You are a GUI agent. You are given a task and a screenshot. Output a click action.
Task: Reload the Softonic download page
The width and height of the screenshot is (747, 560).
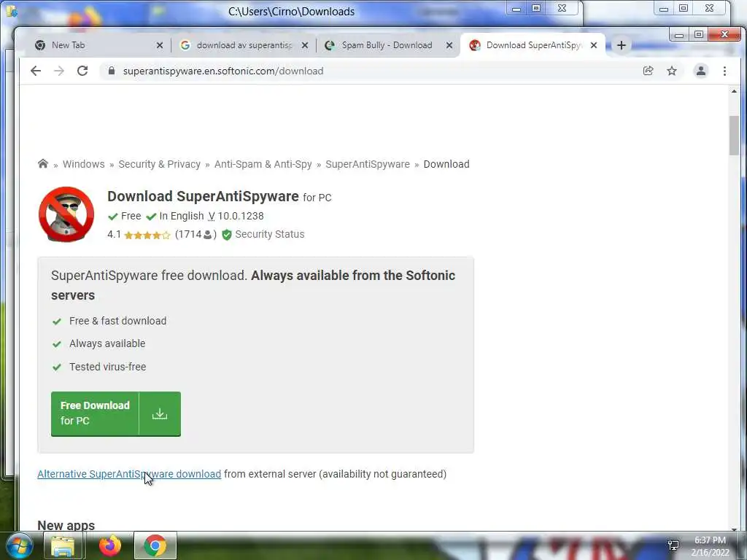tap(82, 71)
